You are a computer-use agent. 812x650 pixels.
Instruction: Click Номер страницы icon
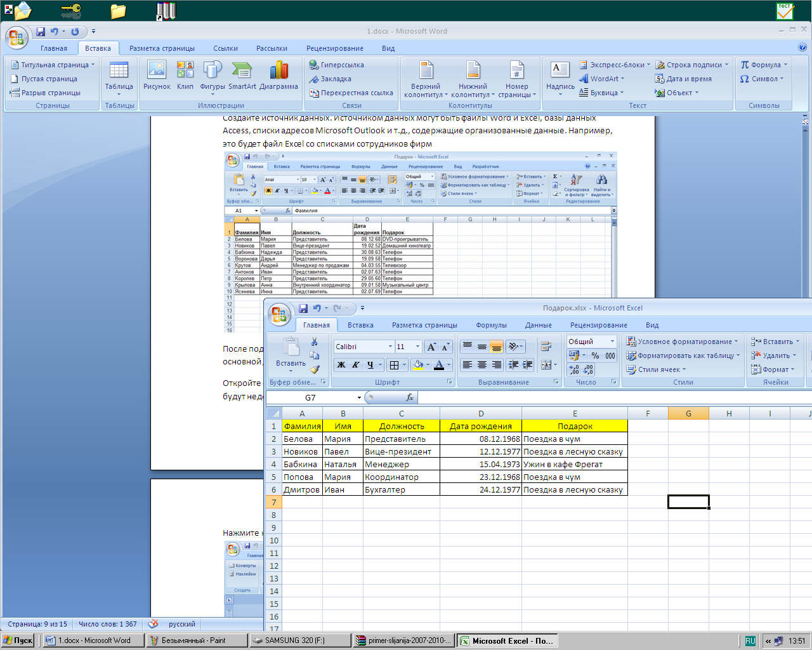(517, 79)
